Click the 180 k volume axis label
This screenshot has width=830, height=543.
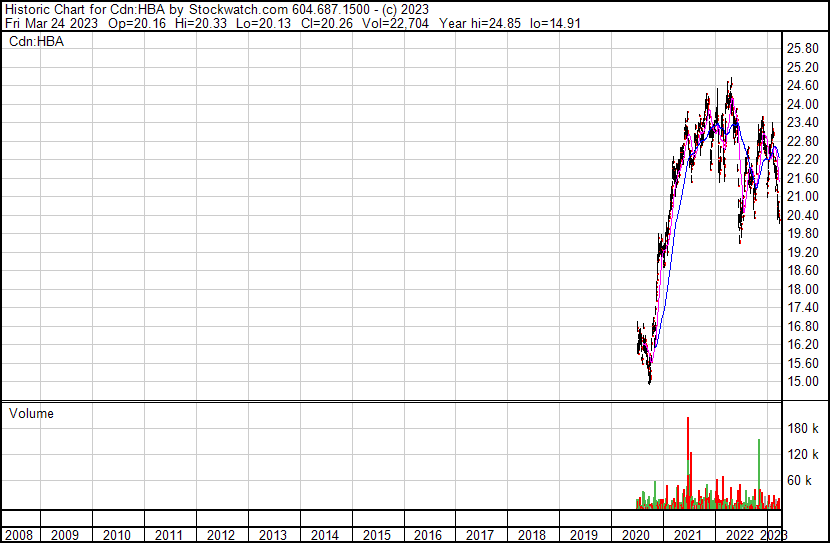pos(803,428)
